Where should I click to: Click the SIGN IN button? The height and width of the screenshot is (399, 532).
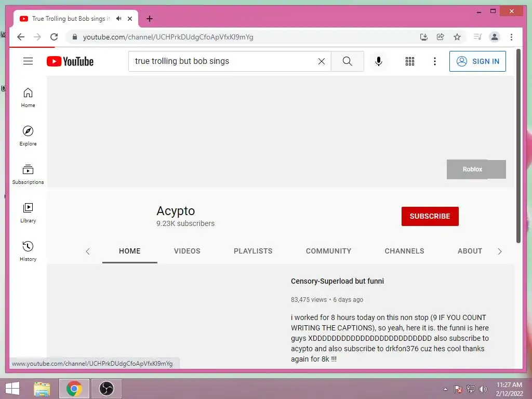pyautogui.click(x=477, y=61)
